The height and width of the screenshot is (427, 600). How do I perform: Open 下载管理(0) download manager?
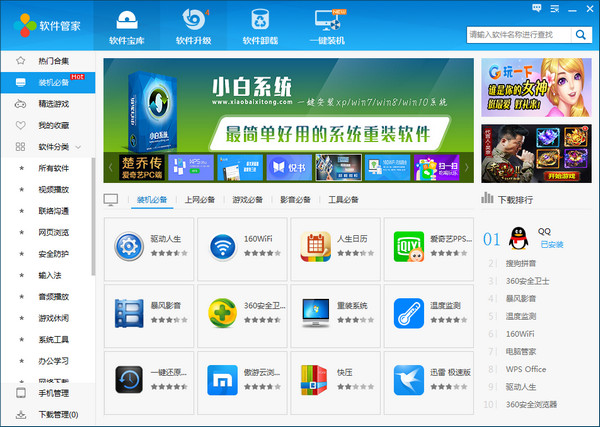coord(48,414)
